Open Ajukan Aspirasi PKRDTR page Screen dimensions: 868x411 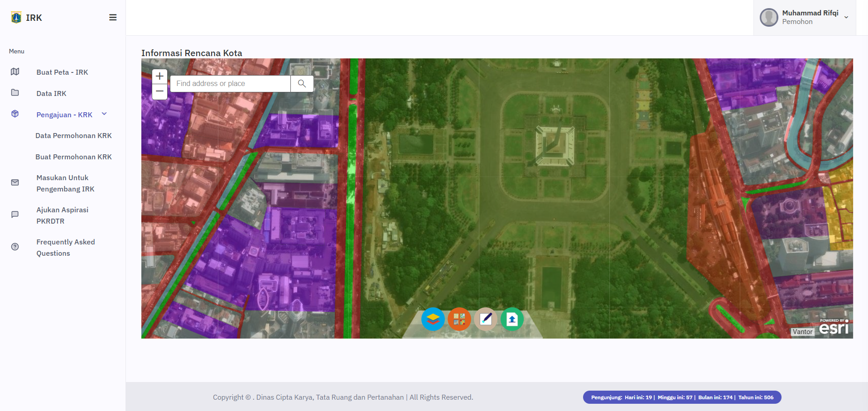pos(62,215)
